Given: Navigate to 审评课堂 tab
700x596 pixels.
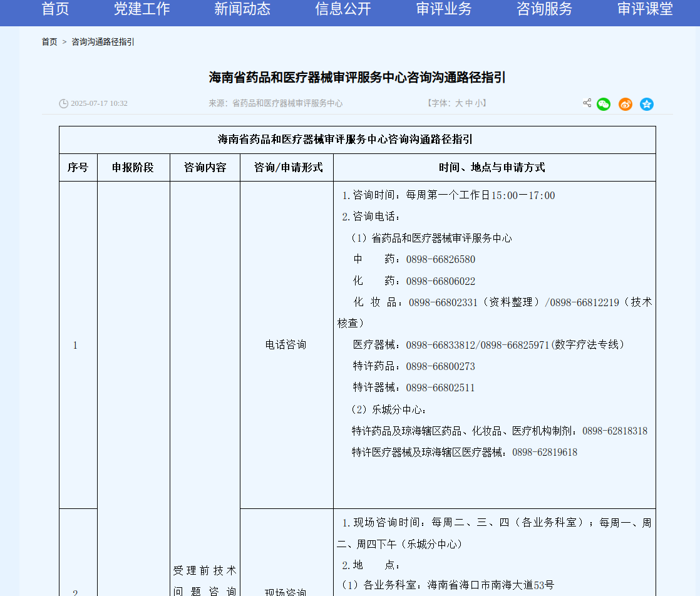Looking at the screenshot, I should click(x=645, y=9).
